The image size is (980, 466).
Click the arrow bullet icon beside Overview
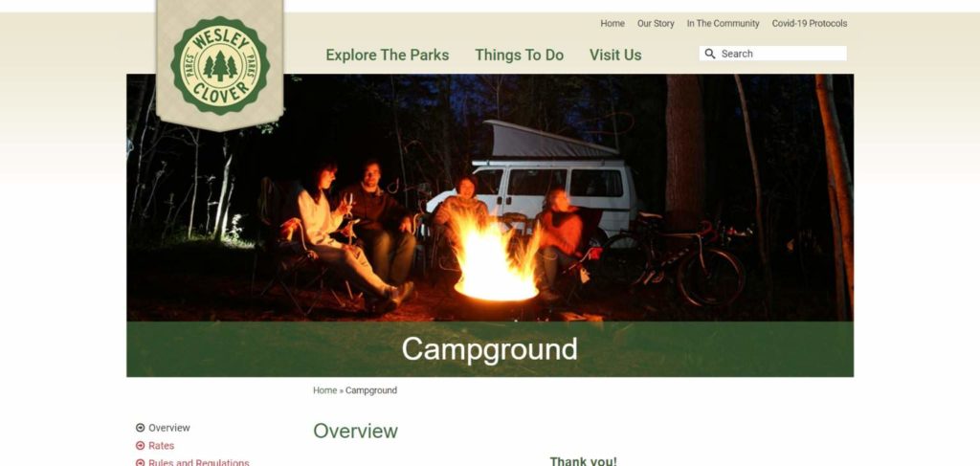coord(140,428)
